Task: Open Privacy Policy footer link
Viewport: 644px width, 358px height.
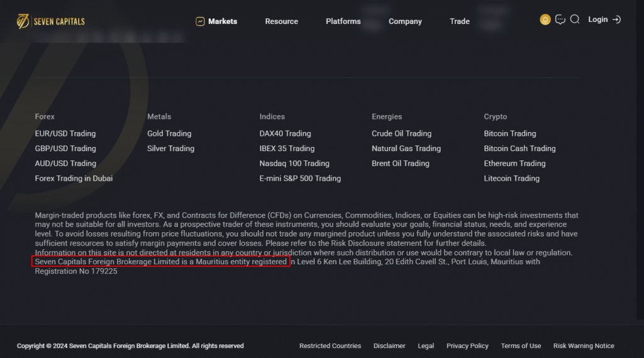Action: point(467,346)
